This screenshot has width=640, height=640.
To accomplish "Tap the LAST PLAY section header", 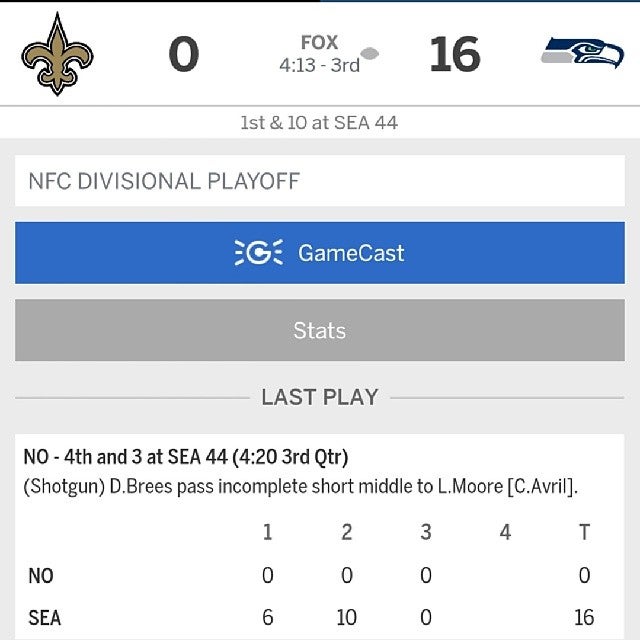I will click(320, 397).
